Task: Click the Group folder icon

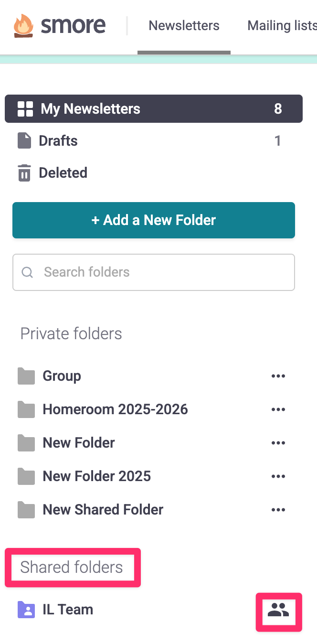Action: (x=26, y=376)
